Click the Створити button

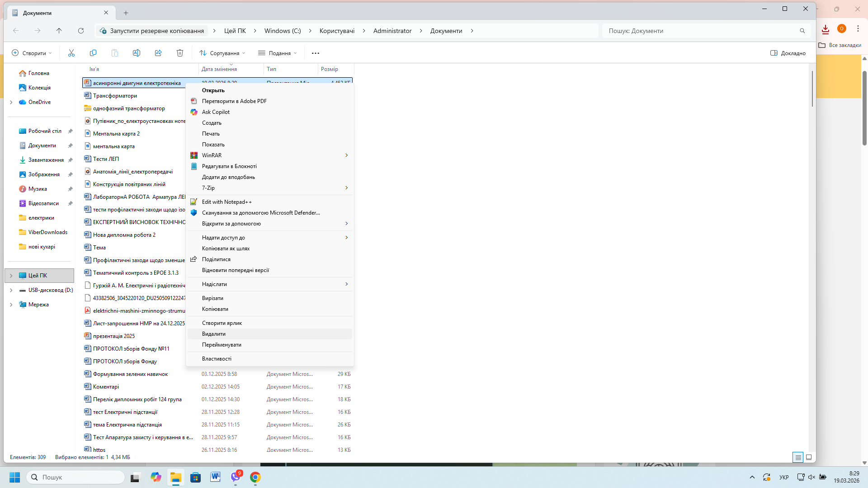tap(31, 53)
